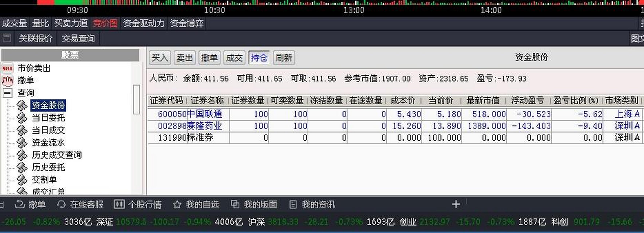Image resolution: width=644 pixels, height=233 pixels.
Task: Open the 关联报价 tab
Action: (x=36, y=38)
